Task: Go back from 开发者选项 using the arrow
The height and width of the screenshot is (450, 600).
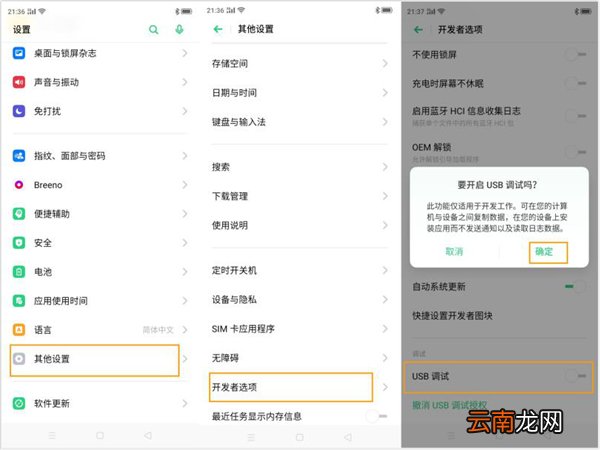Action: pos(418,29)
